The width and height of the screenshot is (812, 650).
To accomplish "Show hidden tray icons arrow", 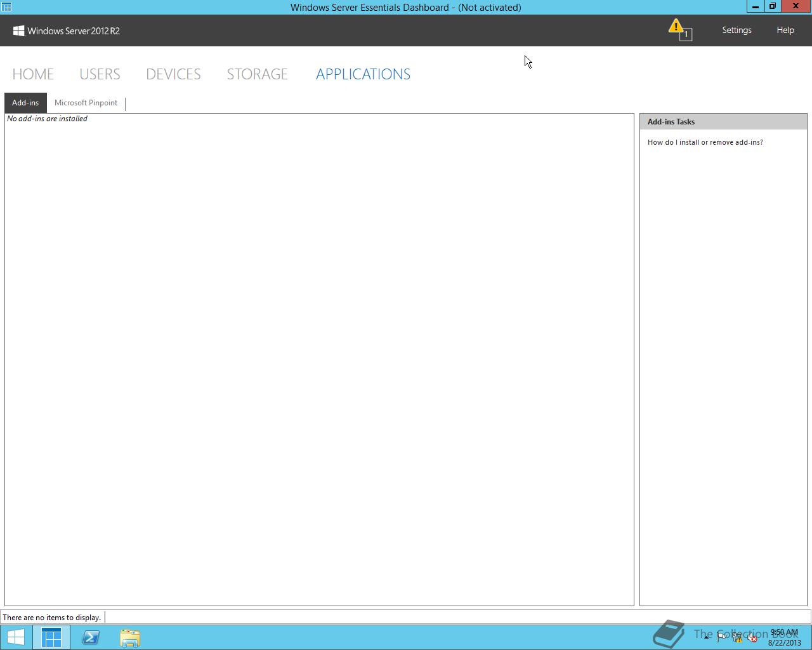I will (x=706, y=637).
